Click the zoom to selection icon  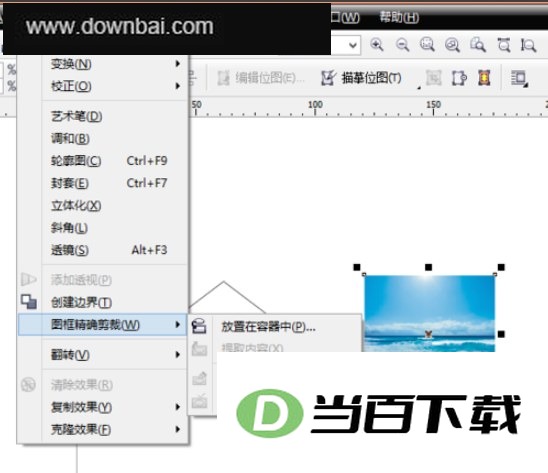coord(427,45)
